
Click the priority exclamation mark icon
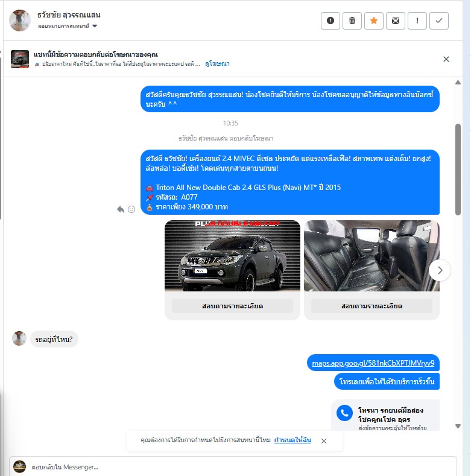coord(417,21)
